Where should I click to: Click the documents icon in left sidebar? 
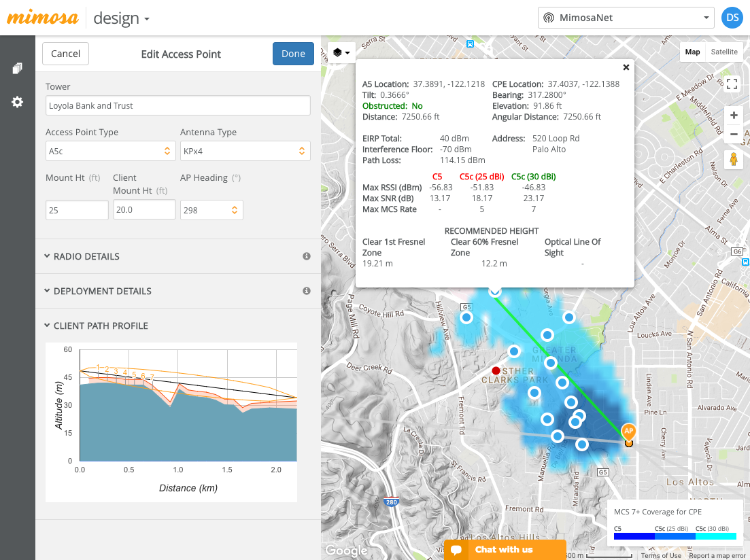pos(17,69)
